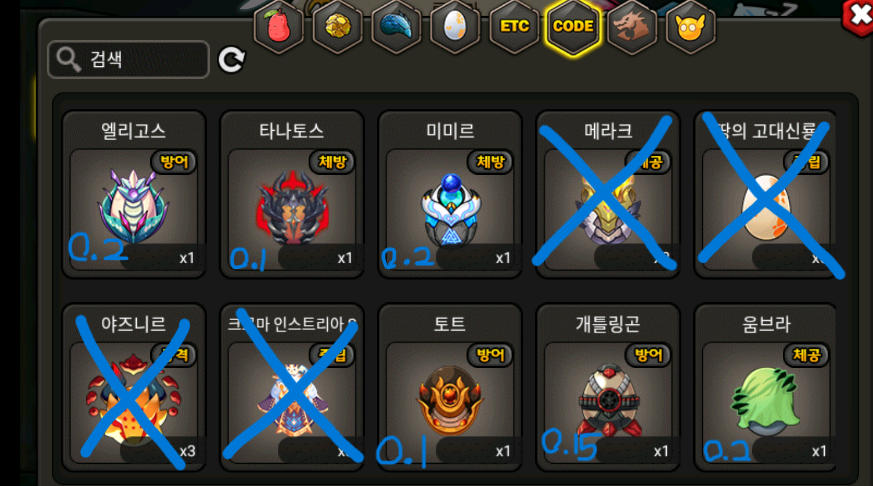Click the refresh arrow beside the search box
The height and width of the screenshot is (486, 873).
[x=232, y=60]
